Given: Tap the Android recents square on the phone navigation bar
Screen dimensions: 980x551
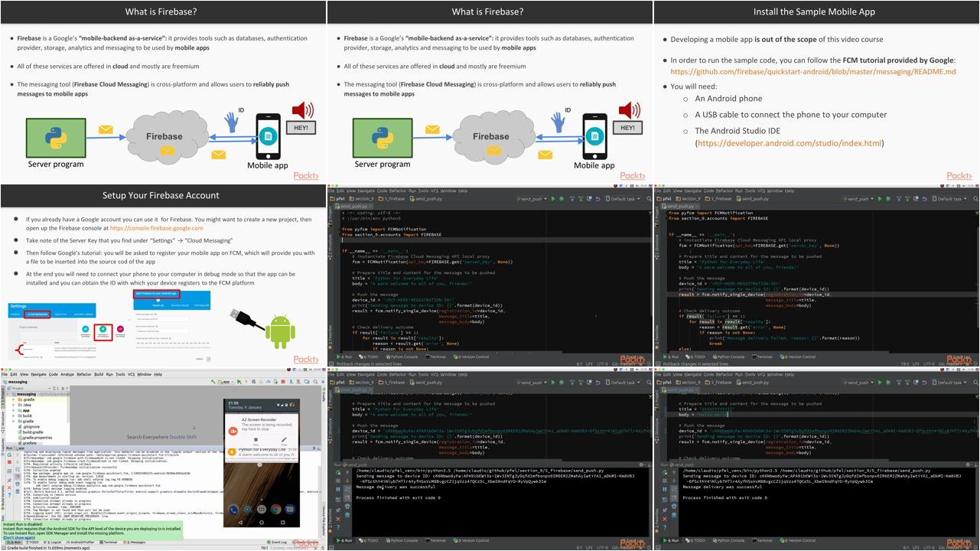Looking at the screenshot, I should pyautogui.click(x=282, y=522).
